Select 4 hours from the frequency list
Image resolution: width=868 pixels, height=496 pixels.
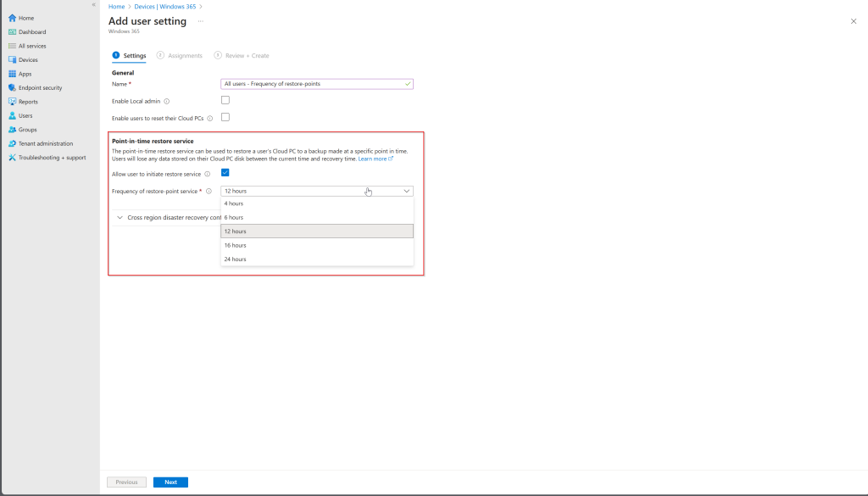(x=317, y=203)
